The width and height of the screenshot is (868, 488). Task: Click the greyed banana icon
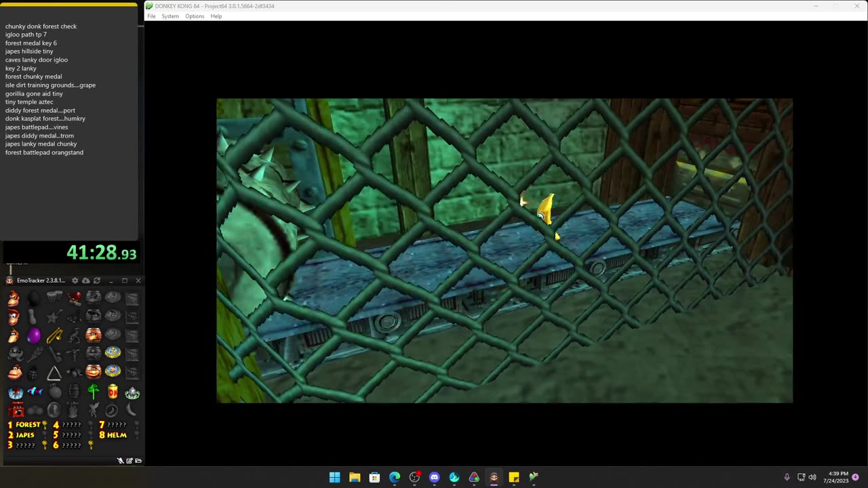click(132, 409)
